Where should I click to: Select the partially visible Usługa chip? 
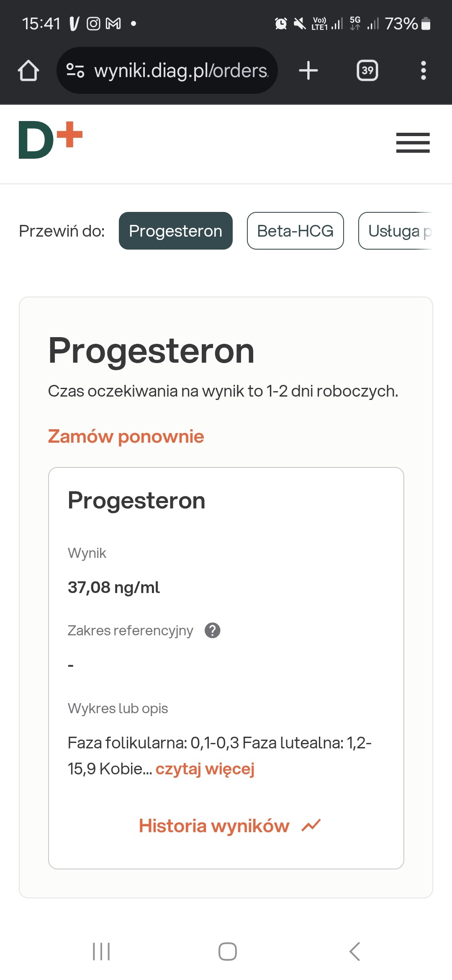tap(395, 231)
